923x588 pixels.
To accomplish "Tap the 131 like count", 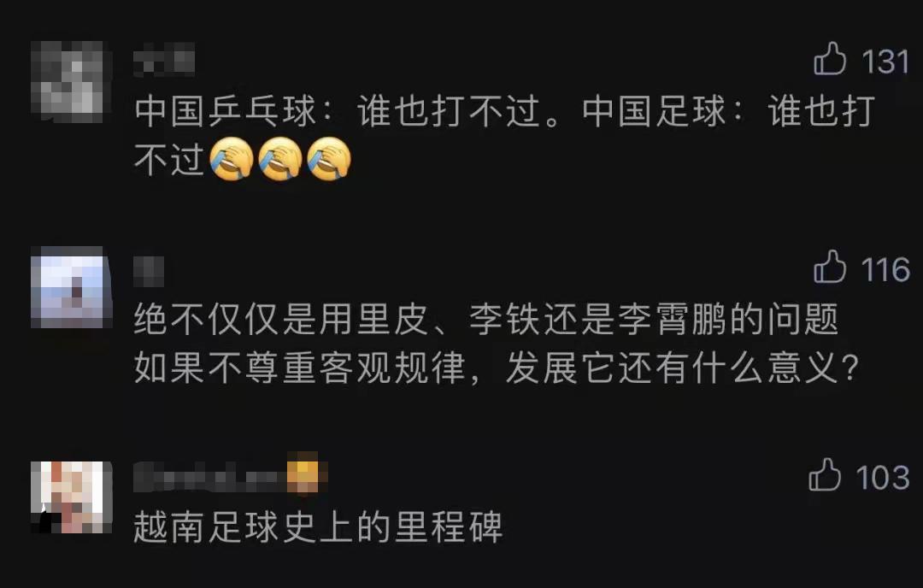I will pos(885,62).
